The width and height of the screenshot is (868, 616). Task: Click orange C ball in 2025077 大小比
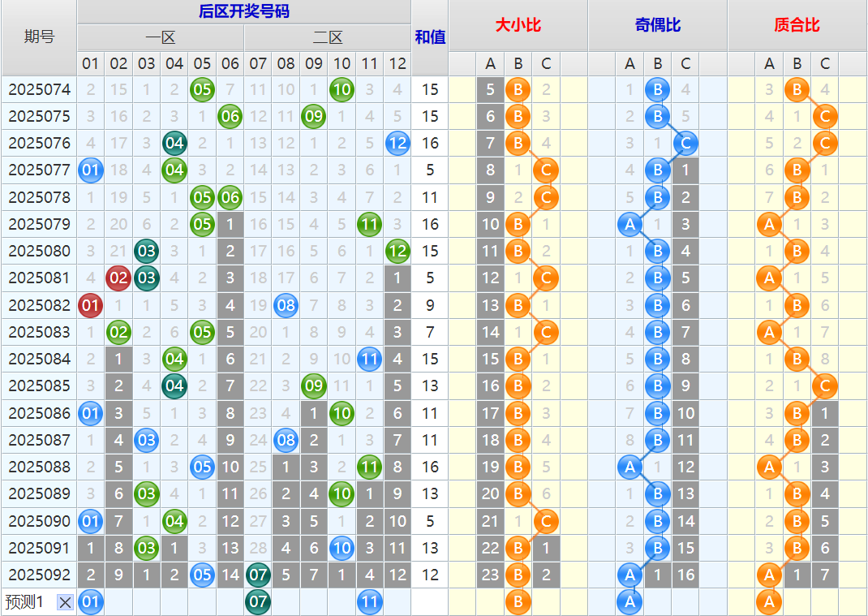coord(546,170)
